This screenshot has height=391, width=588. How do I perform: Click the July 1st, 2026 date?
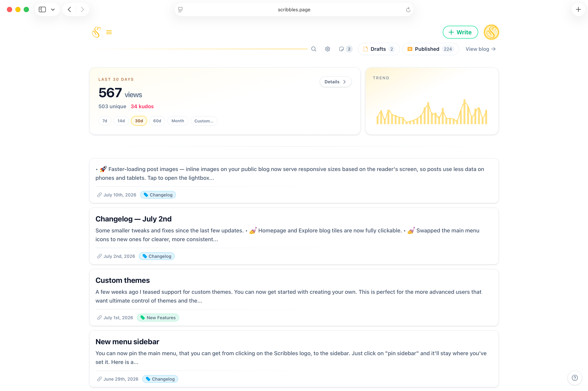coord(118,317)
